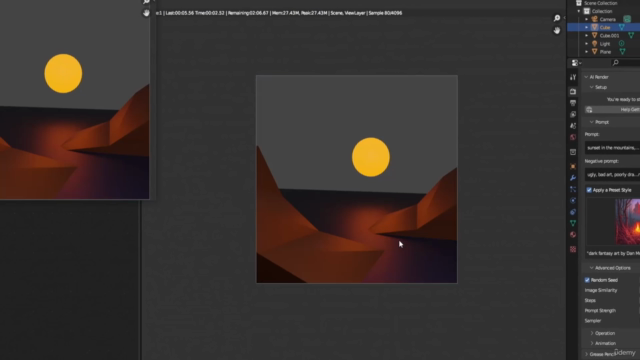Open the Render properties tab

[573, 91]
